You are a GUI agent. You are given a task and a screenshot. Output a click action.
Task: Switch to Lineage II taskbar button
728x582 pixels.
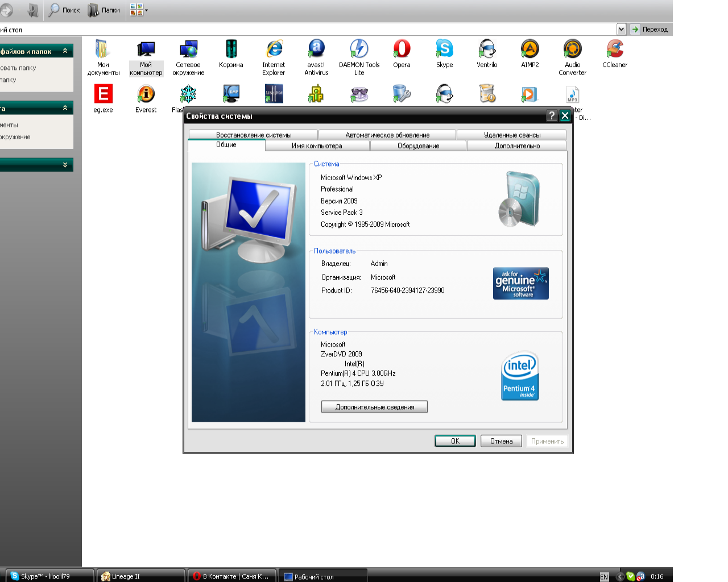141,576
